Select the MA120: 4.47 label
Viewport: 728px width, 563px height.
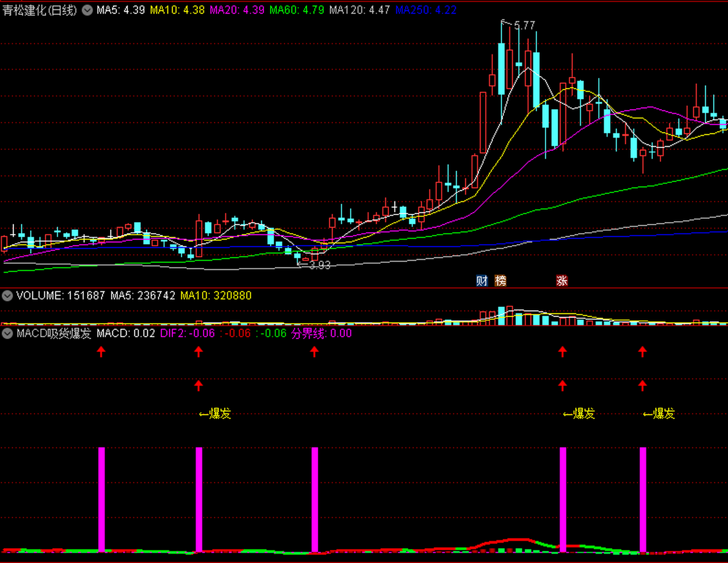[x=360, y=10]
